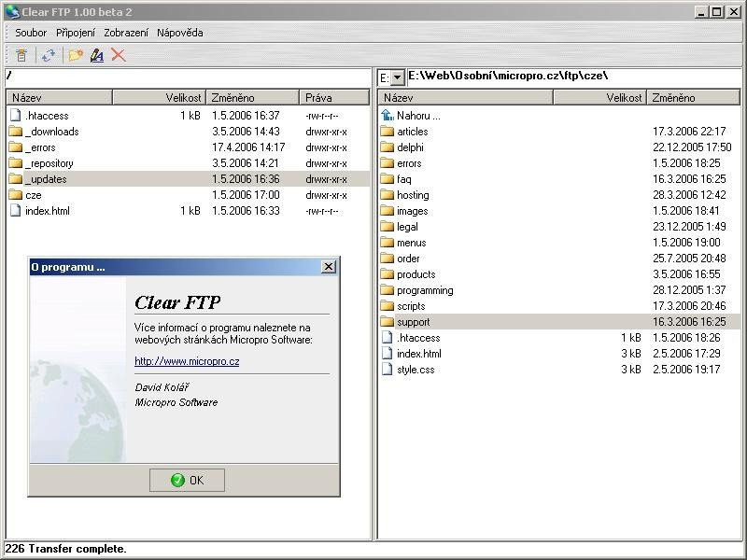This screenshot has height=560, width=747.
Task: Confirm the about dialog with OK
Action: (x=187, y=480)
